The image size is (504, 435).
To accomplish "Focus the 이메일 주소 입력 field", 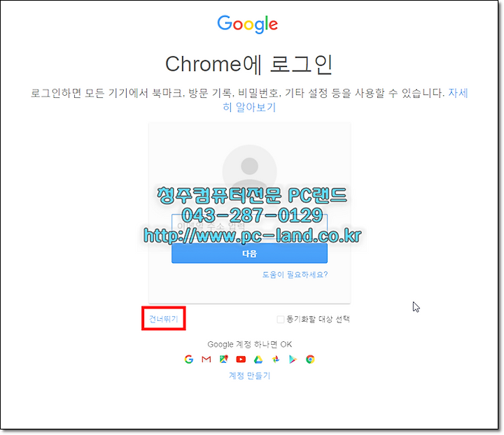I will pyautogui.click(x=249, y=226).
